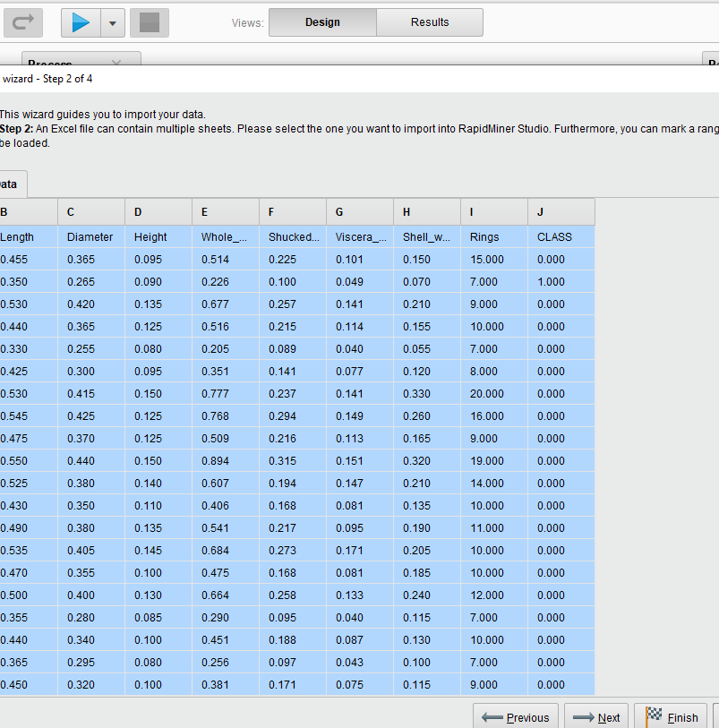Select the Shell weight cell 0.260
Viewport: 719px width, 728px height.
427,416
